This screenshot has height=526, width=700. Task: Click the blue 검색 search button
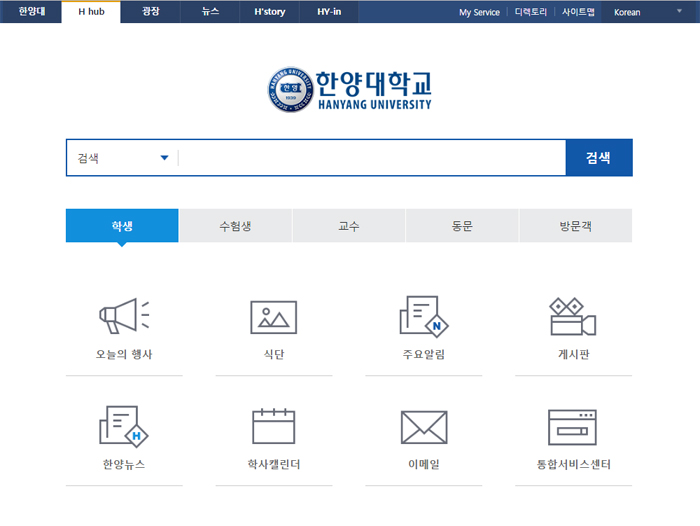599,158
